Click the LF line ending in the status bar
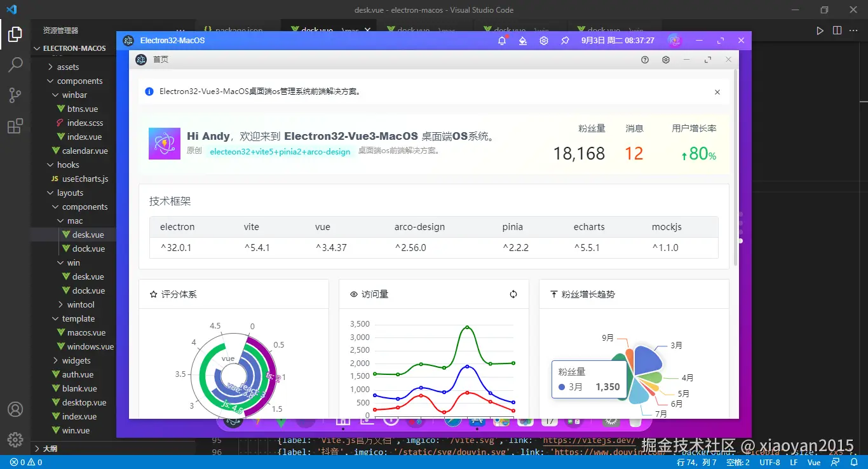The image size is (868, 469). pyautogui.click(x=794, y=462)
